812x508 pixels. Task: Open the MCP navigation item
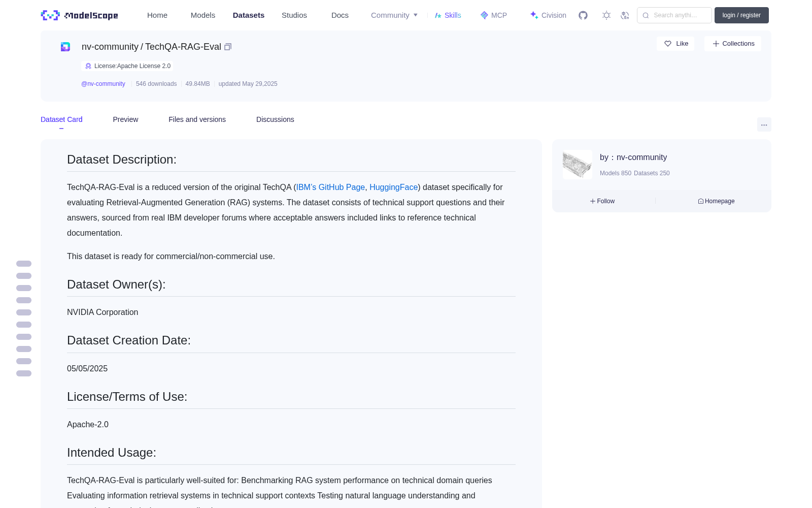point(493,15)
